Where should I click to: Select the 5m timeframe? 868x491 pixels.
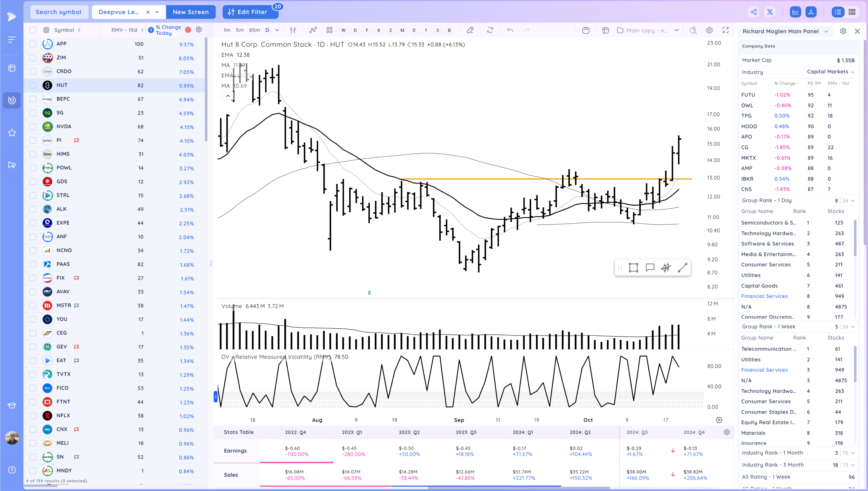pos(240,30)
